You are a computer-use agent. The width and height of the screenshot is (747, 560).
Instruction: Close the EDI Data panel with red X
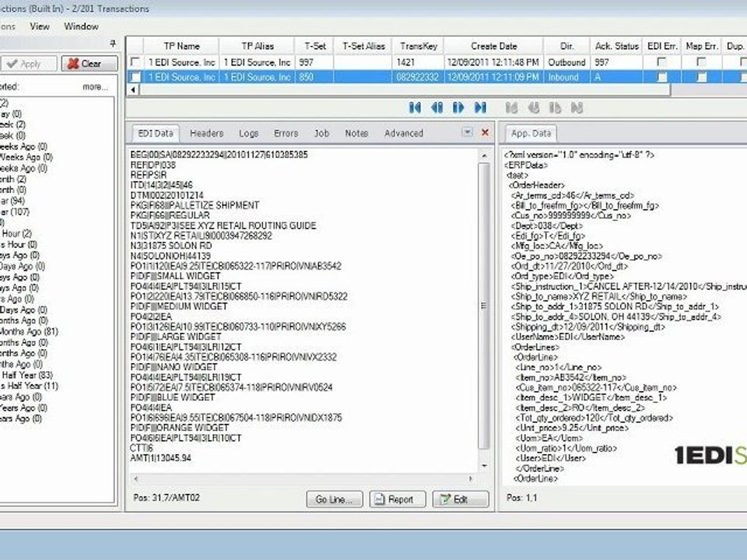tap(485, 132)
